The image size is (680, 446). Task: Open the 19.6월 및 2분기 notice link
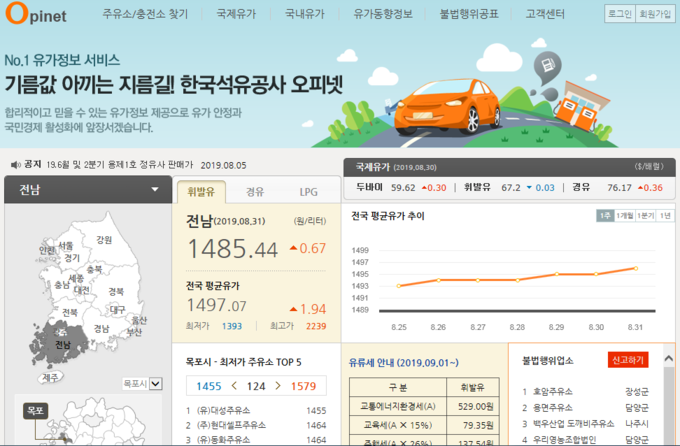(120, 165)
